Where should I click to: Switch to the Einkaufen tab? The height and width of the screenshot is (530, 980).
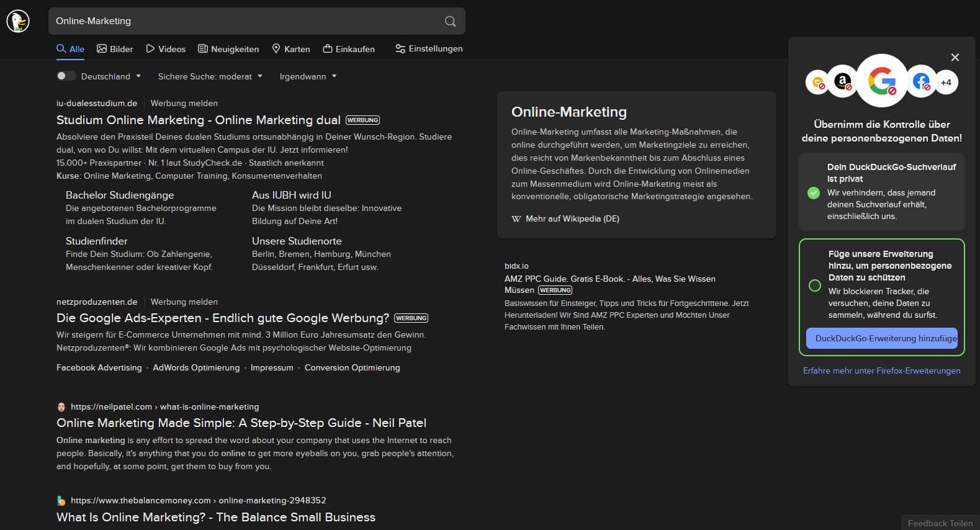tap(349, 49)
